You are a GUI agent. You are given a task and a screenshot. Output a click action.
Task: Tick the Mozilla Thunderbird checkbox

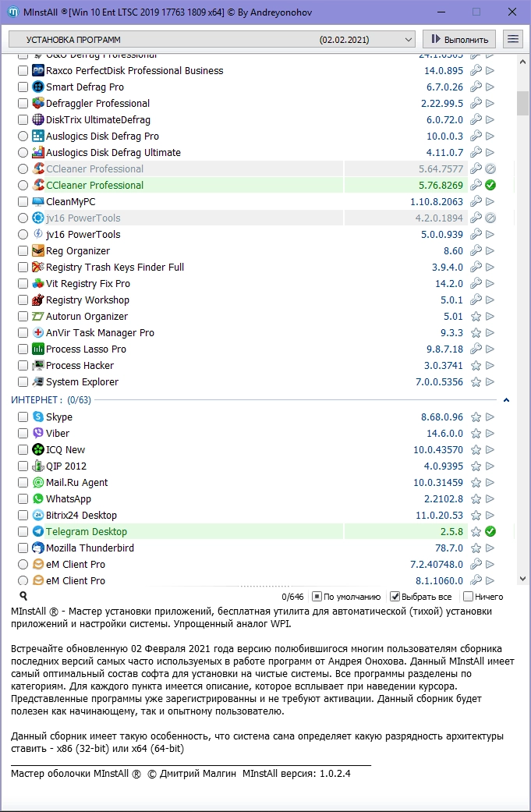[x=23, y=548]
